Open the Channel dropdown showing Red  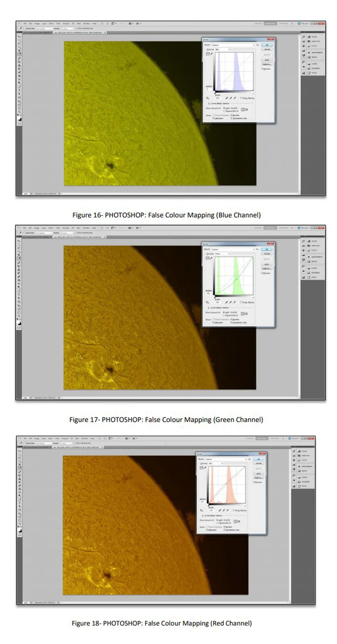216,463
